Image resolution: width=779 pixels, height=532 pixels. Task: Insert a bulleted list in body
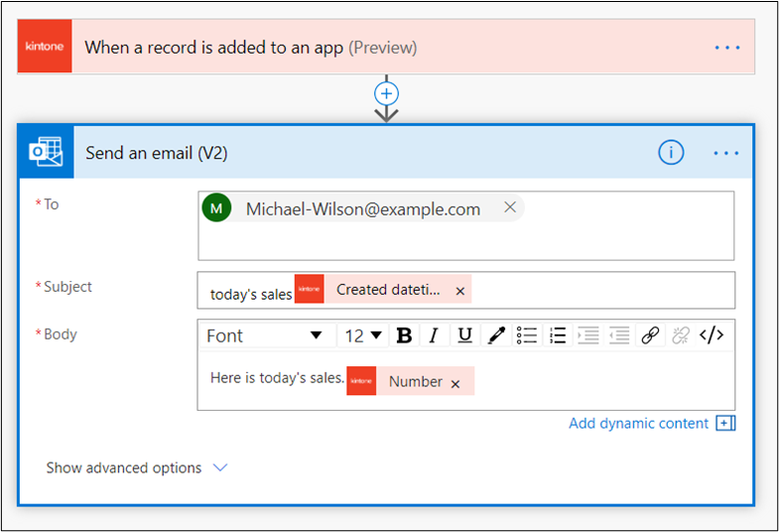click(527, 335)
